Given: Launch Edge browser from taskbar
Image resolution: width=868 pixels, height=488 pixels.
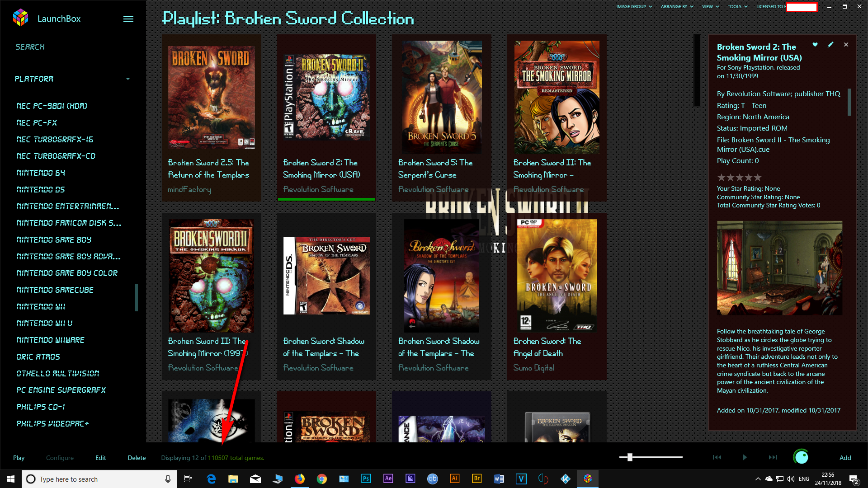Looking at the screenshot, I should (x=211, y=479).
